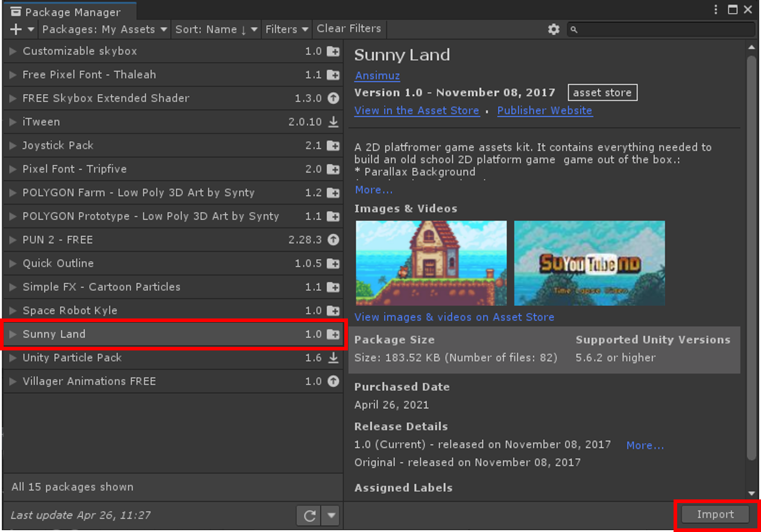Click the import icon for Customizable skybox
Viewport: 761px width, 532px height.
(333, 51)
